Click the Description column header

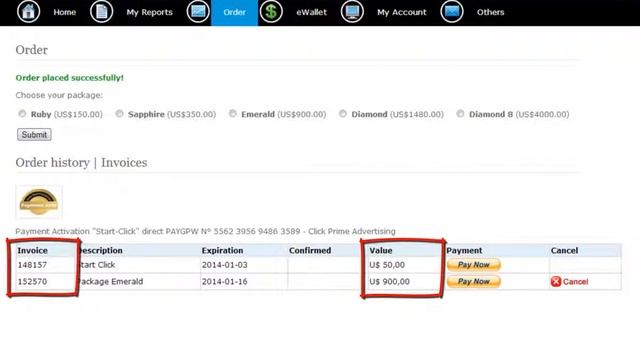click(100, 250)
